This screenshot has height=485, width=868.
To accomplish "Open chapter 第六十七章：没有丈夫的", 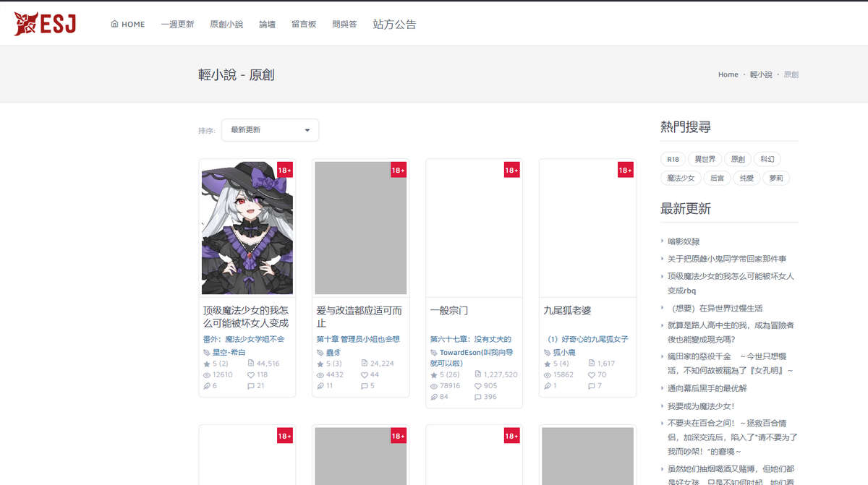I will [471, 339].
